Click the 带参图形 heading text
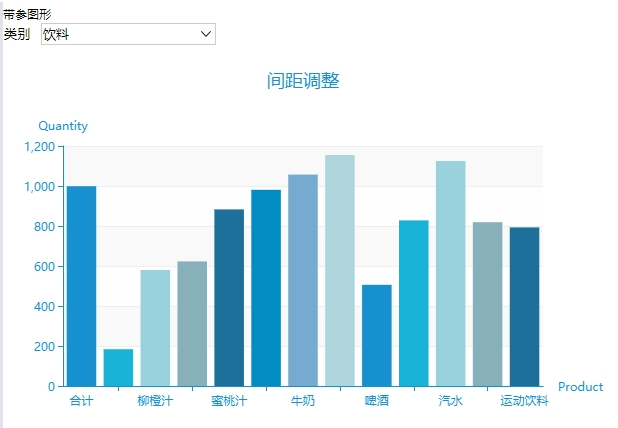The image size is (618, 428). tap(27, 15)
